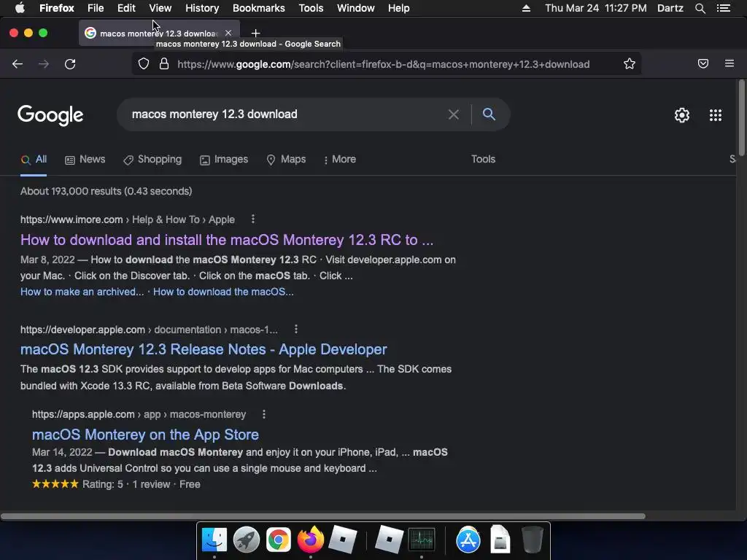Go back with the browser back arrow
The width and height of the screenshot is (747, 560).
tap(18, 64)
